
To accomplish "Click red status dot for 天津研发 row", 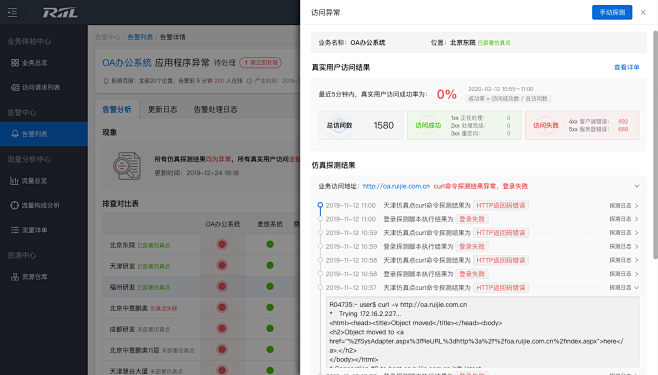I will click(x=222, y=265).
